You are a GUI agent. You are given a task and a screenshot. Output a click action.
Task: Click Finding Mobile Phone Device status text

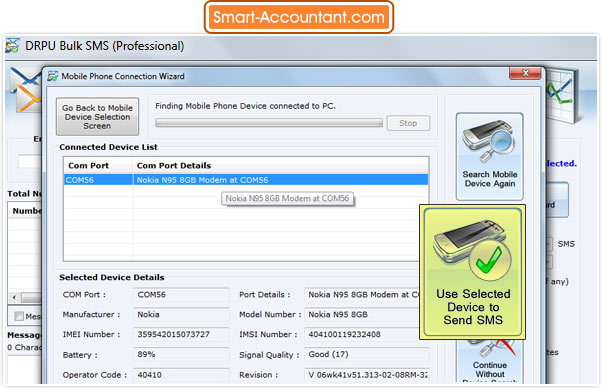coord(245,106)
